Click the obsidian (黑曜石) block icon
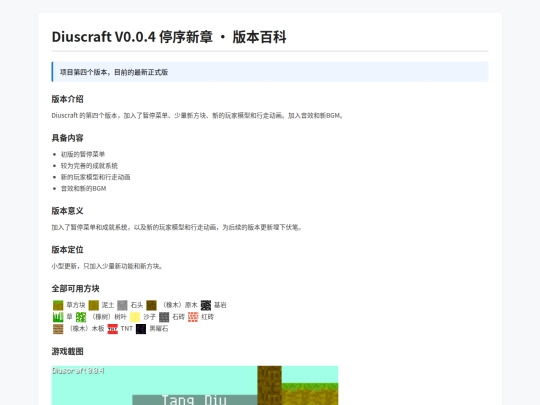Image resolution: width=540 pixels, height=405 pixels. 141,329
